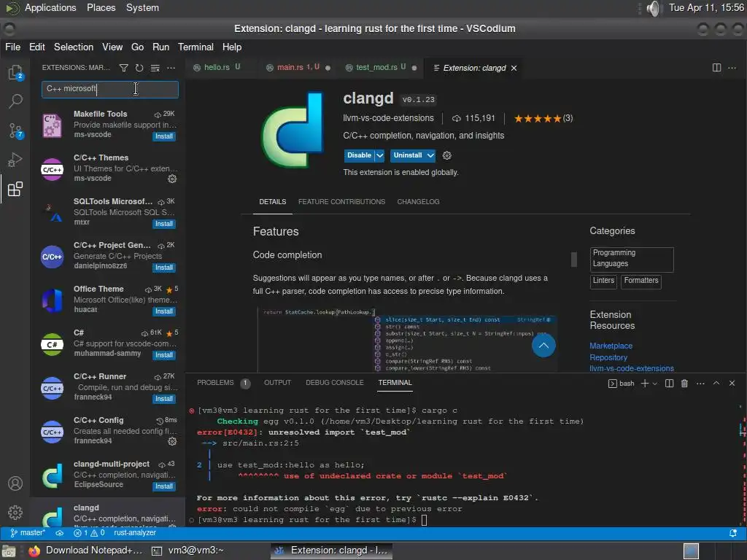Open the Terminal menu
Viewport: 747px width, 560px height.
point(196,47)
